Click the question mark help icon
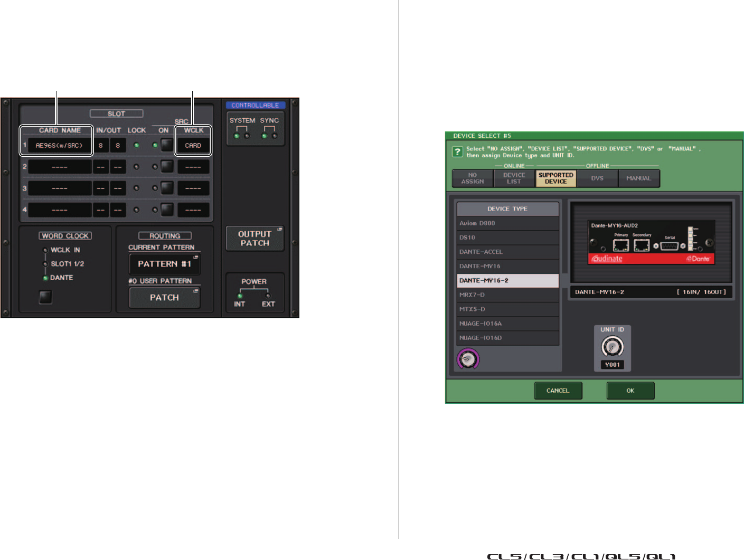The image size is (744, 560). pos(457,152)
